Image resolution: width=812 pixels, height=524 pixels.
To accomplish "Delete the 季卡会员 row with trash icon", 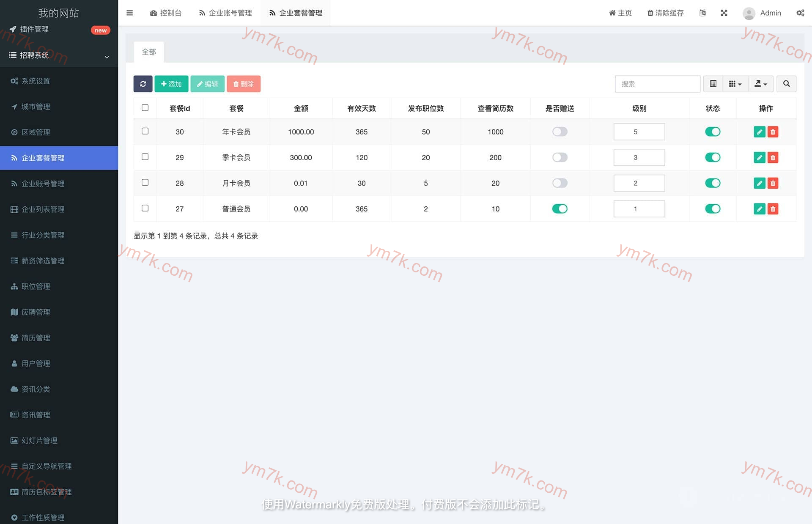I will [x=773, y=158].
